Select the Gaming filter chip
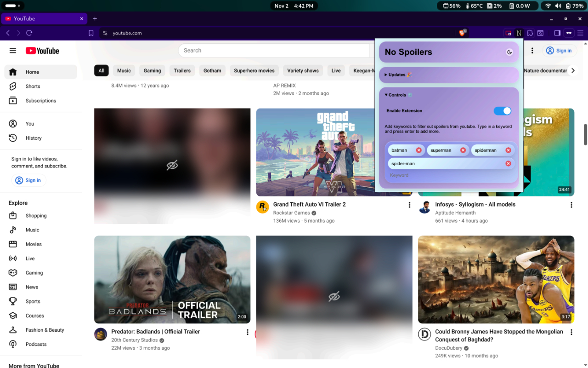Viewport: 588px width, 368px height. (152, 71)
